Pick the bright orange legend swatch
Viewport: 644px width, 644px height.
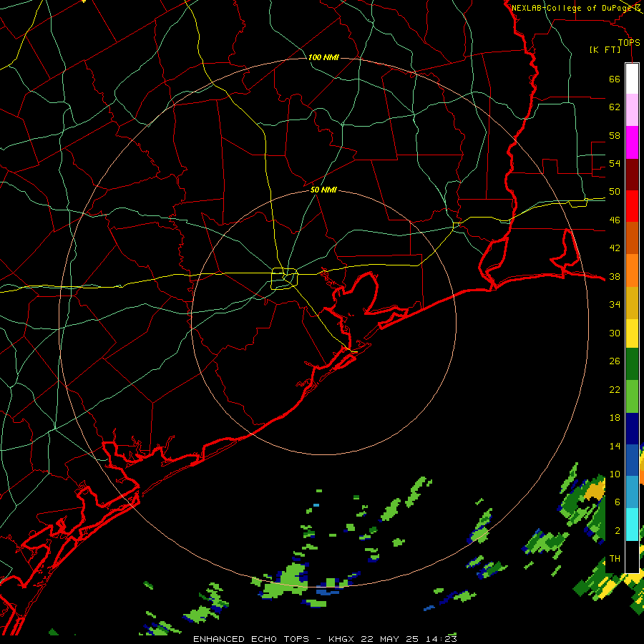[x=632, y=270]
